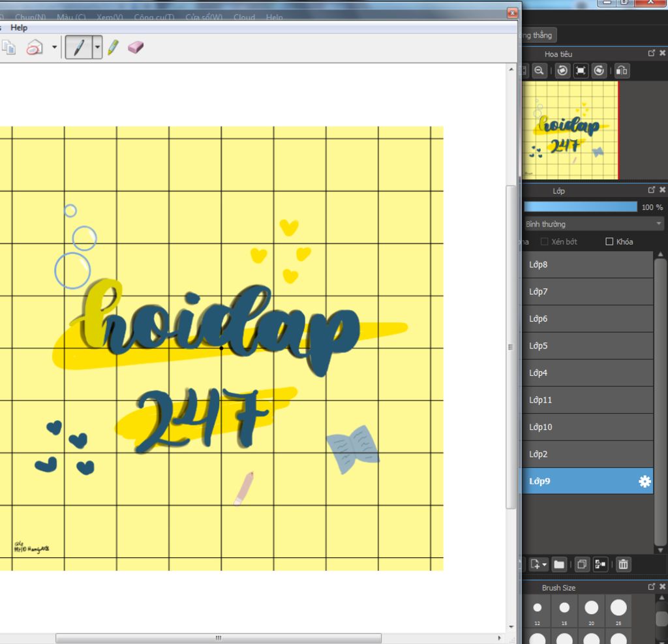Click the copy icon in toolbar
Viewport: 668px width, 644px height.
[x=8, y=48]
